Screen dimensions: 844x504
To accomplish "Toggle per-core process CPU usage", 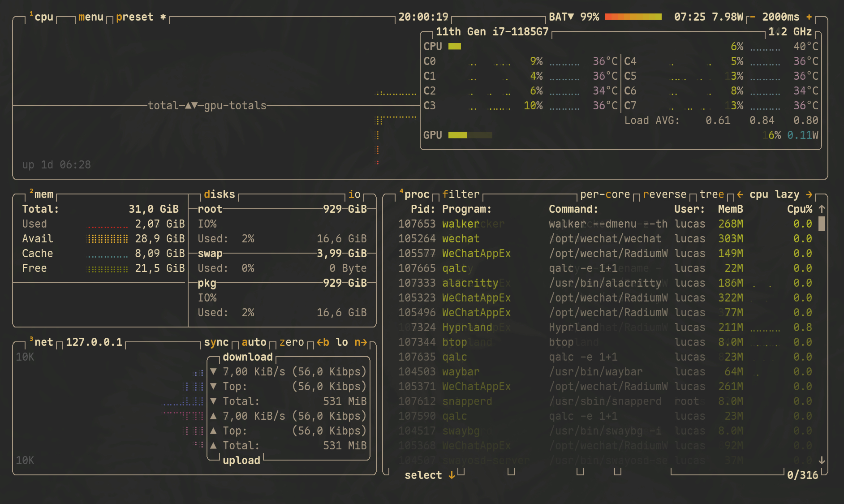I will pos(605,194).
